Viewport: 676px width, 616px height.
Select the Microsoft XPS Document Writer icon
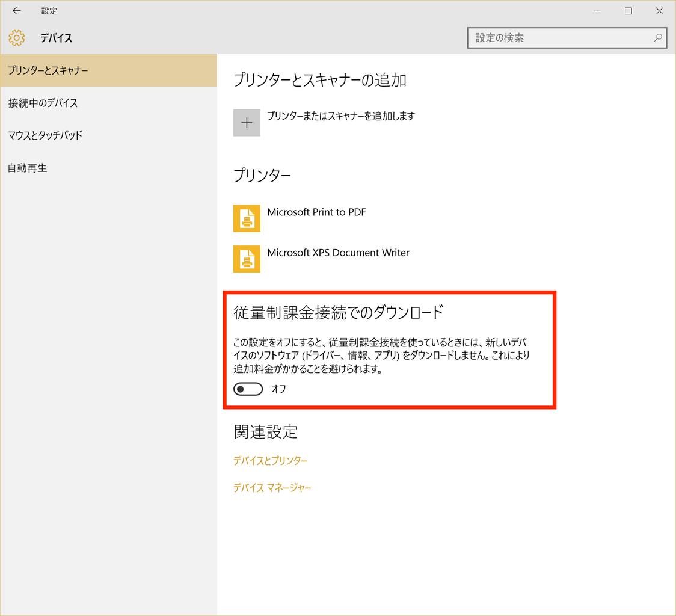tap(247, 259)
